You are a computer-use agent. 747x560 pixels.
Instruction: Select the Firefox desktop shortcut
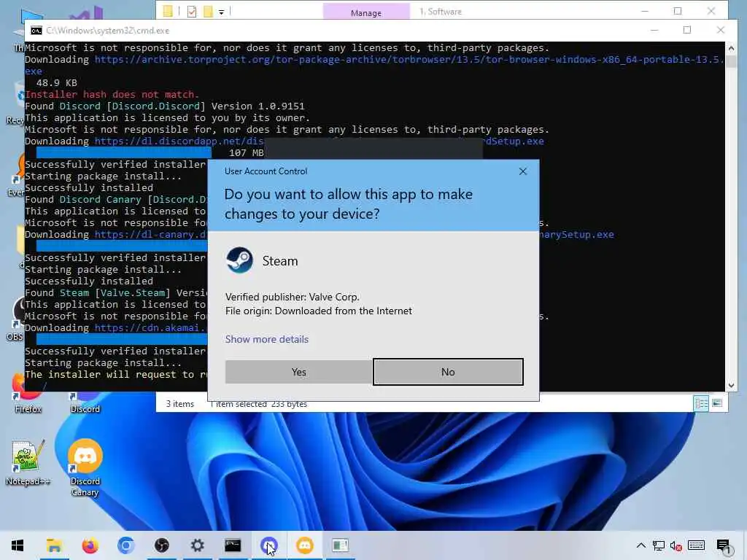(x=28, y=394)
